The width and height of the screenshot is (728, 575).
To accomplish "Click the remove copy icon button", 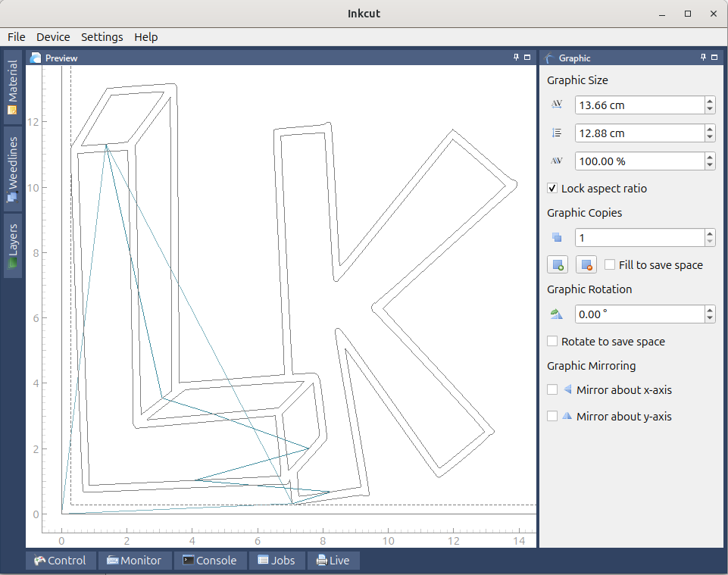I will (x=586, y=264).
